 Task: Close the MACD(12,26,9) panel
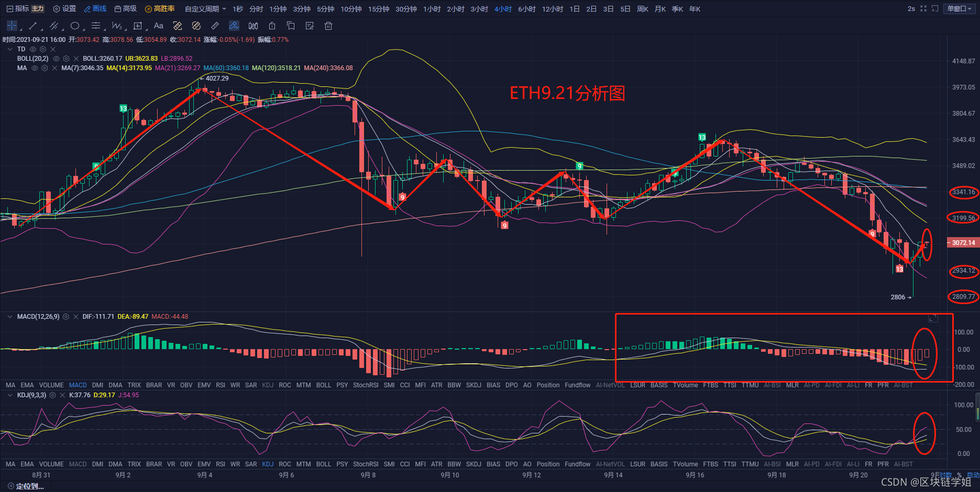pos(76,317)
